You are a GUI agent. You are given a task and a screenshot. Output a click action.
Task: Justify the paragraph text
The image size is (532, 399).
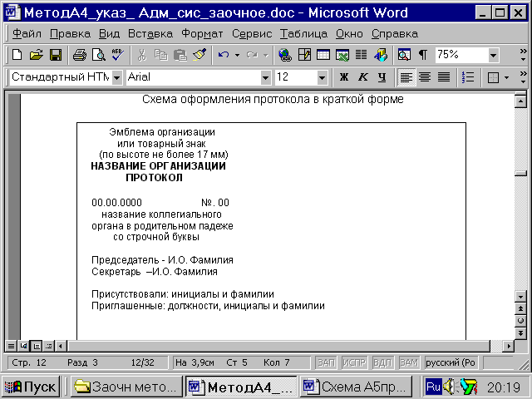[x=444, y=77]
